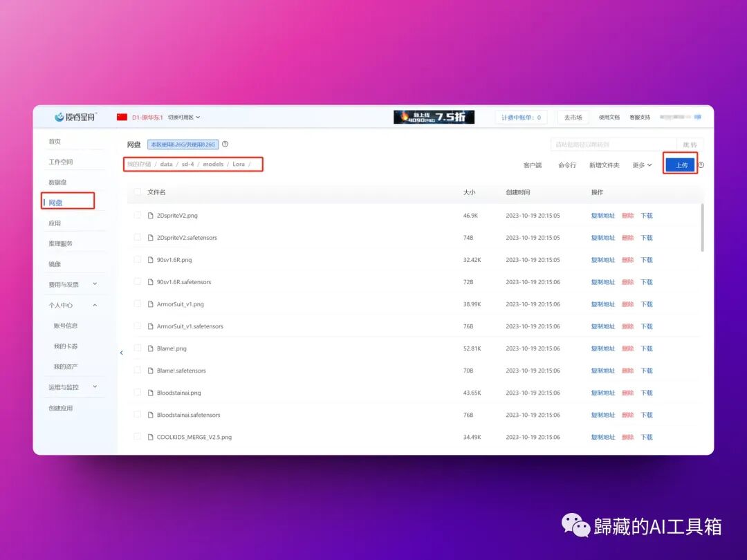This screenshot has height=560, width=747.
Task: Click the blue 上传 upload button
Action: [x=681, y=165]
